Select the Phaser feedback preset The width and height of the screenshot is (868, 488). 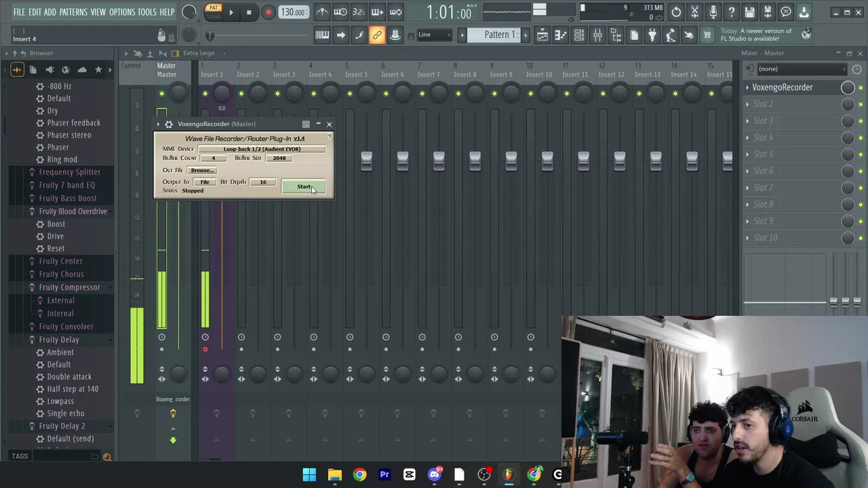pos(73,123)
